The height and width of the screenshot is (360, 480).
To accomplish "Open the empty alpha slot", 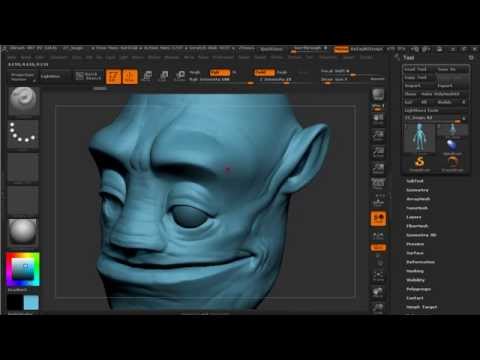I will 23,167.
